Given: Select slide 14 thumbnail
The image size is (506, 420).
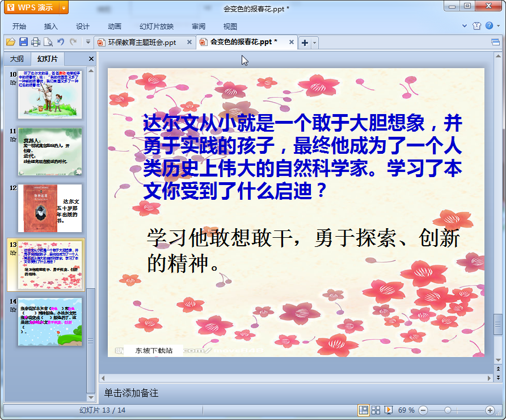Looking at the screenshot, I should (50, 322).
